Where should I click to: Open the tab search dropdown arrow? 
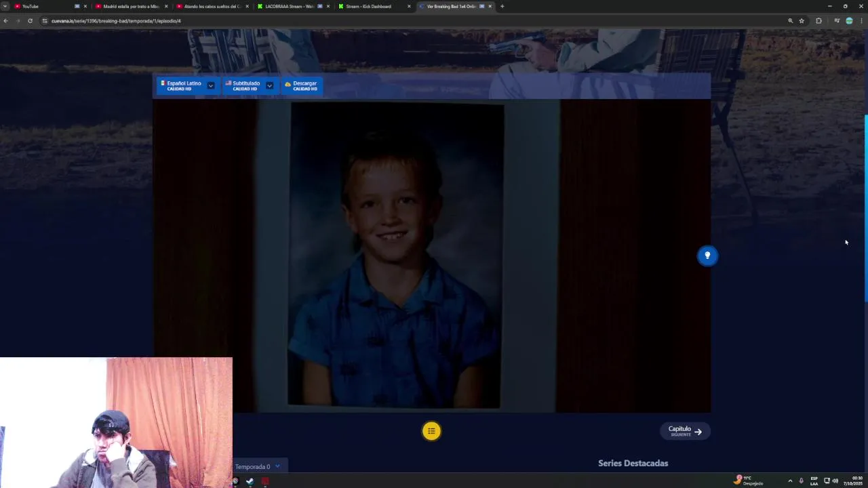click(5, 6)
